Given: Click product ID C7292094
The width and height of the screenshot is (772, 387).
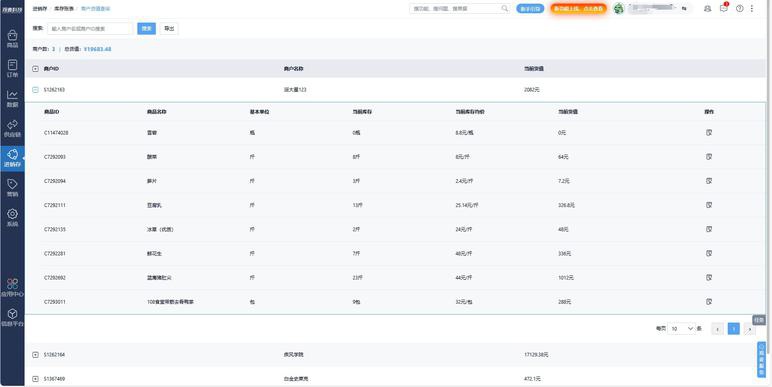Looking at the screenshot, I should pos(55,181).
